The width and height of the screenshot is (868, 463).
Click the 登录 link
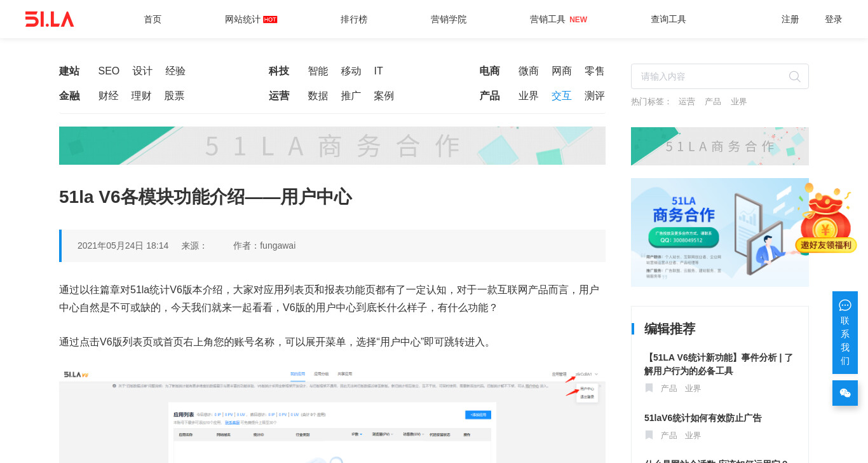pyautogui.click(x=834, y=19)
